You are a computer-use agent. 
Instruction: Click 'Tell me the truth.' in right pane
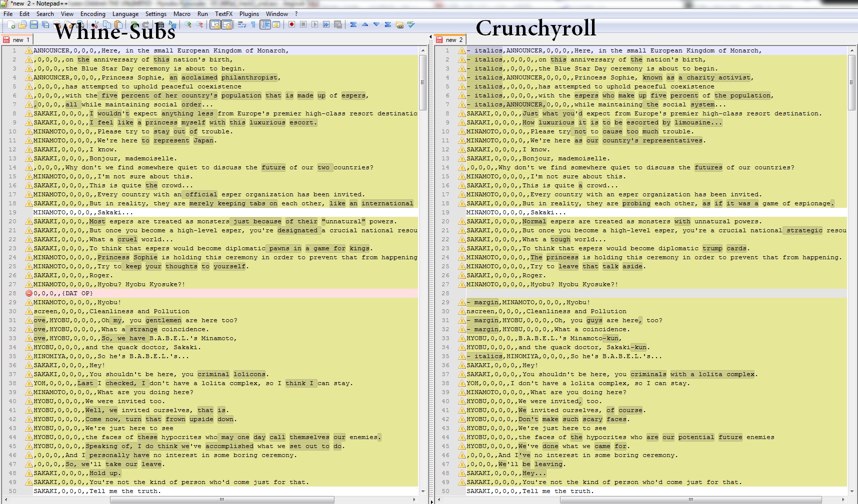click(x=558, y=491)
